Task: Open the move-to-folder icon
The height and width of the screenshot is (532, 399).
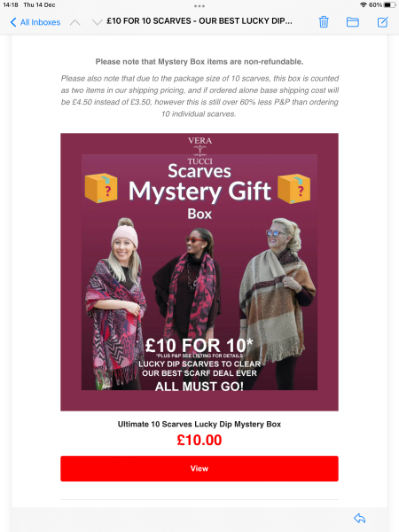Action: point(353,22)
